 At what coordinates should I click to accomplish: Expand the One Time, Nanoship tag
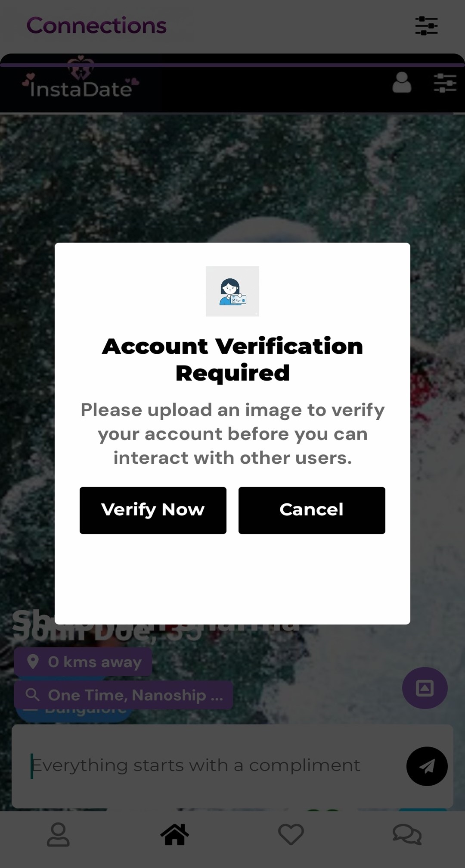124,695
